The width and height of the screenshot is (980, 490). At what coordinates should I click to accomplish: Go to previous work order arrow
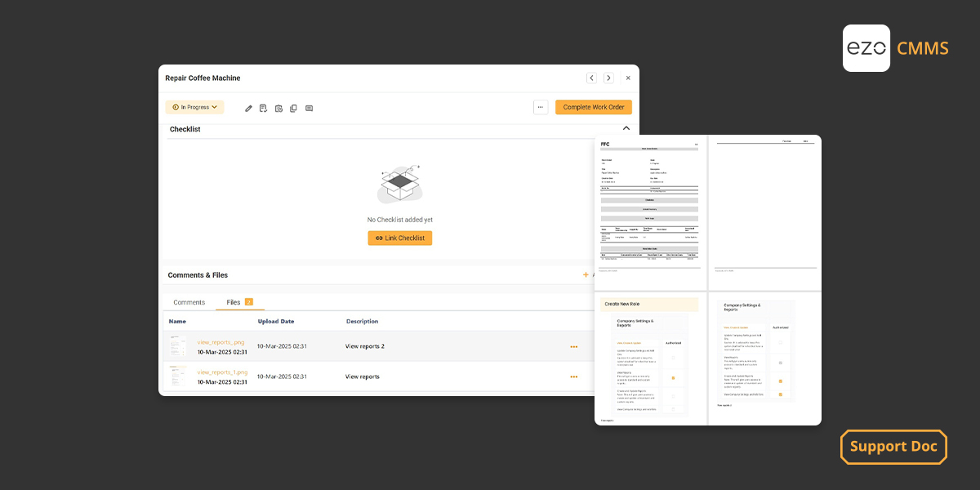(x=591, y=78)
